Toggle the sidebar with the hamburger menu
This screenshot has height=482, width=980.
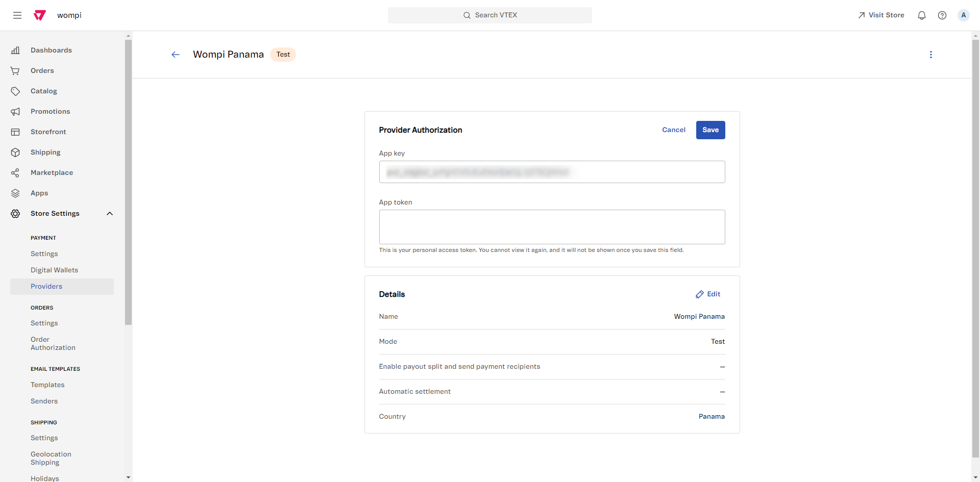tap(17, 15)
